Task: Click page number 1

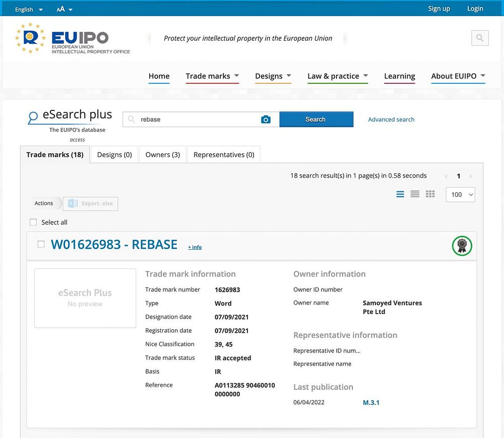Action: (x=458, y=176)
